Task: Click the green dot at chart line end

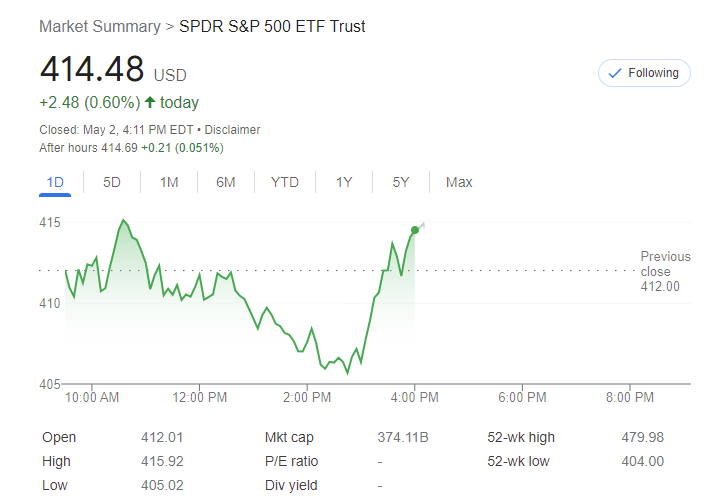Action: coord(415,230)
